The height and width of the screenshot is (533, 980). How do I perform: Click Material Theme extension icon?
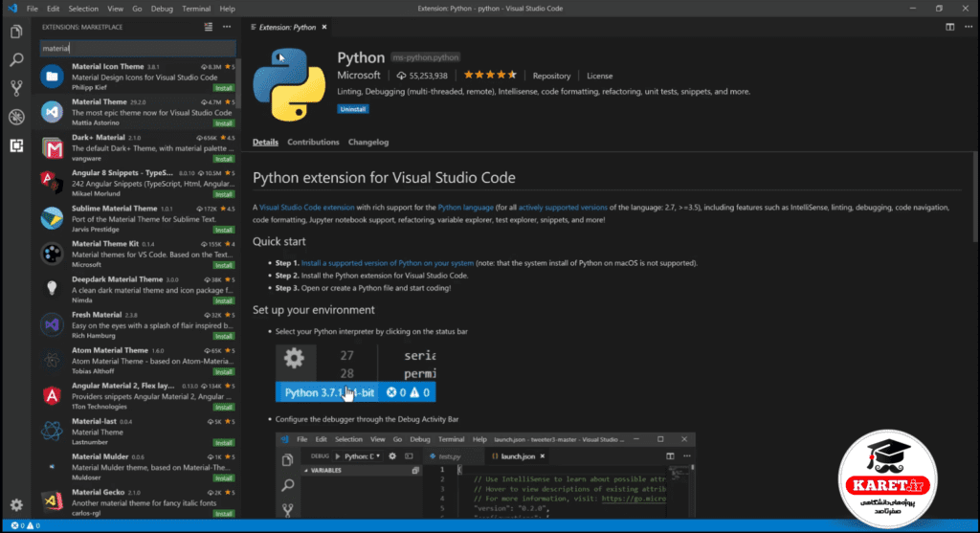[52, 112]
